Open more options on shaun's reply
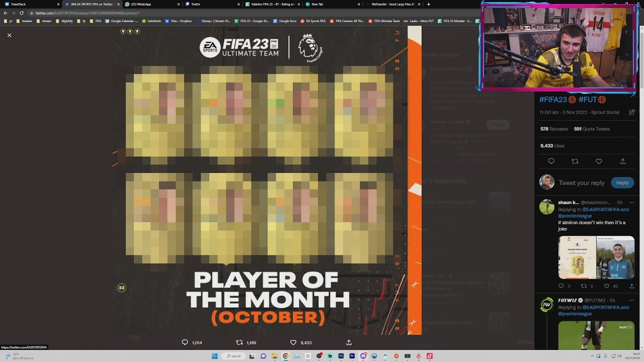This screenshot has width=644, height=362. (x=631, y=203)
